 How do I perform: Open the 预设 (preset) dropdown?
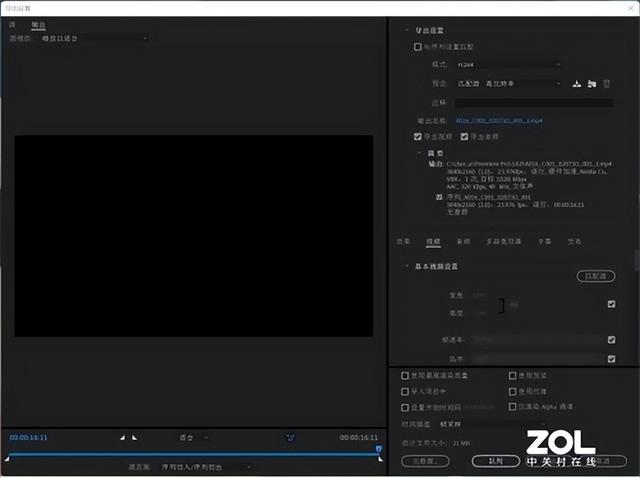(509, 84)
